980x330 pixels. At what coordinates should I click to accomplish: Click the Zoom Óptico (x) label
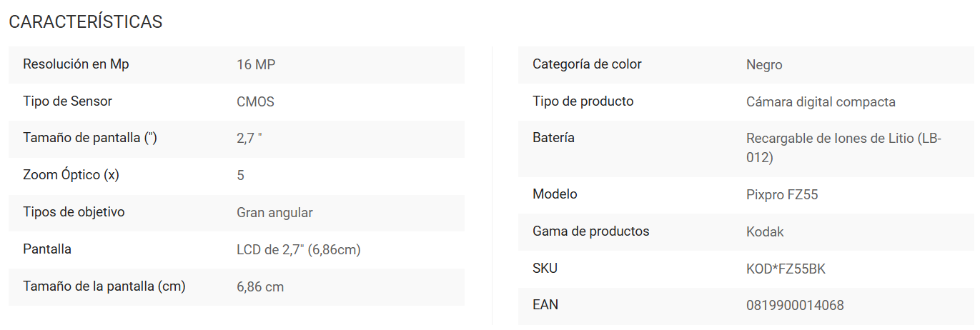click(71, 175)
